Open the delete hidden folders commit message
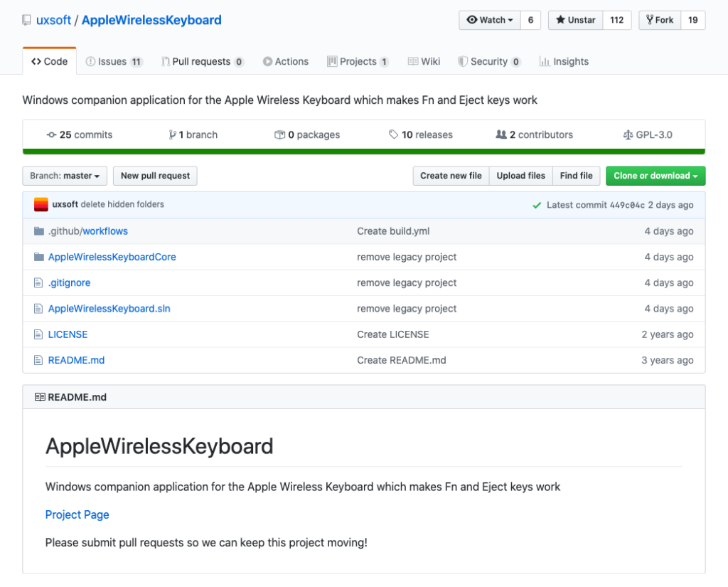Image resolution: width=728 pixels, height=587 pixels. pos(122,204)
